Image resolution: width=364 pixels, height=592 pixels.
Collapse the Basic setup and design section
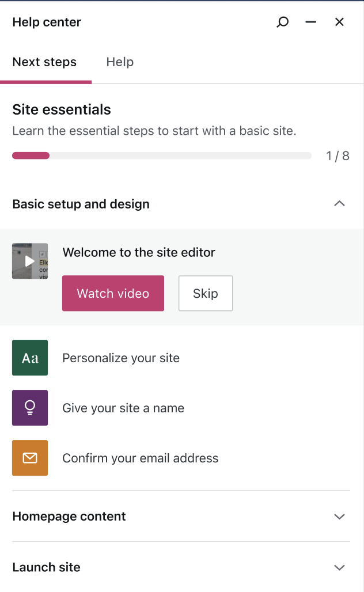[339, 204]
